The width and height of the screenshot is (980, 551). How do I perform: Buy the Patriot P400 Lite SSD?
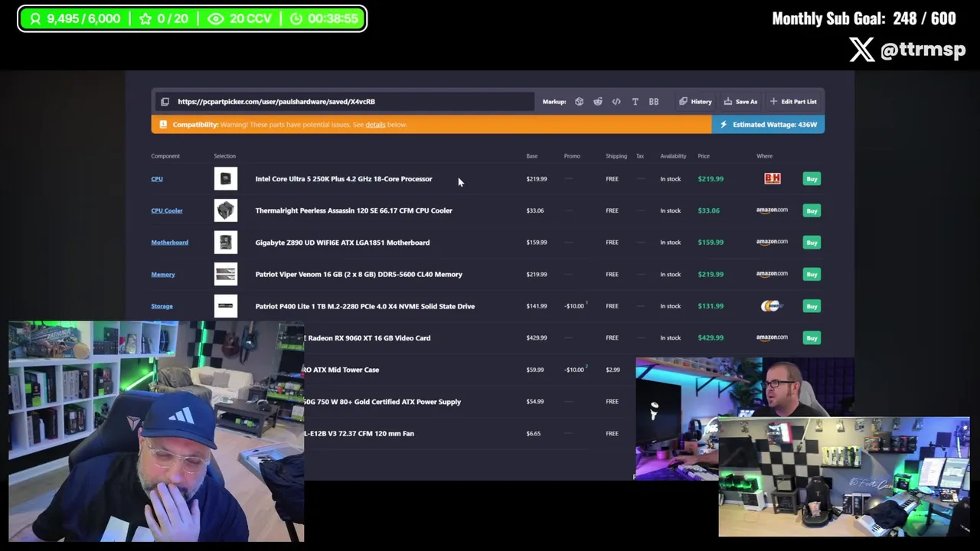[812, 306]
